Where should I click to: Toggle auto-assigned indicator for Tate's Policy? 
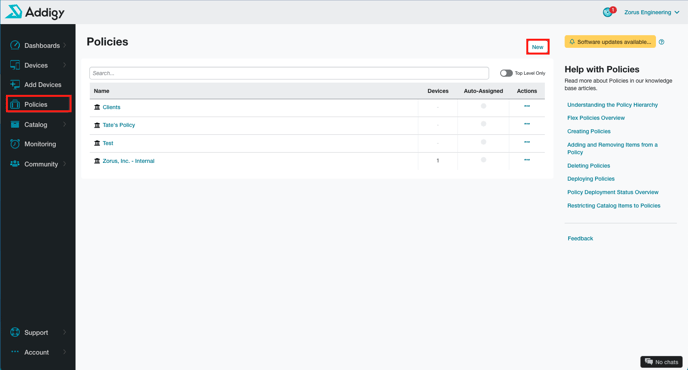(x=484, y=124)
